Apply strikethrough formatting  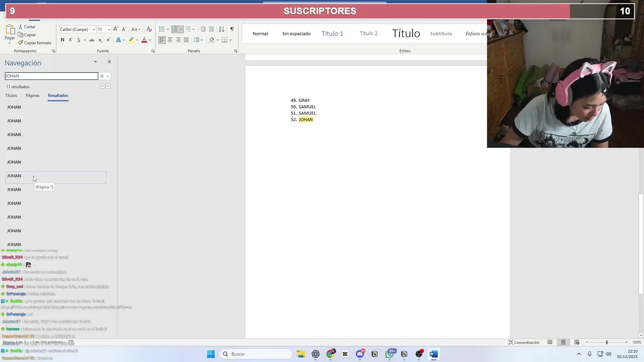click(92, 40)
